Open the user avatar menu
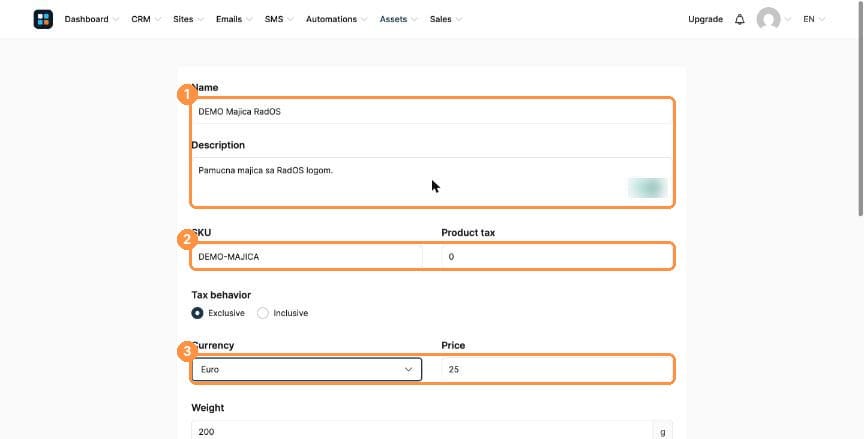This screenshot has width=864, height=439. click(x=768, y=19)
